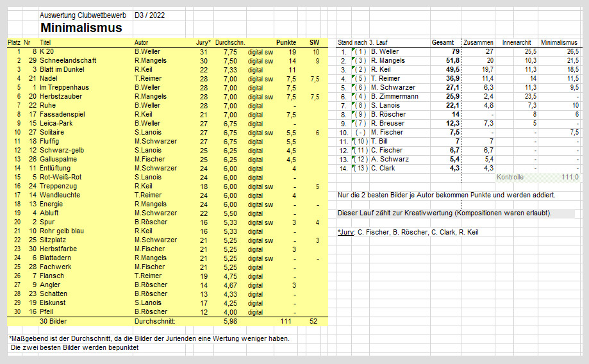Select the '*Jury' member list line
The height and width of the screenshot is (364, 589).
pos(408,232)
